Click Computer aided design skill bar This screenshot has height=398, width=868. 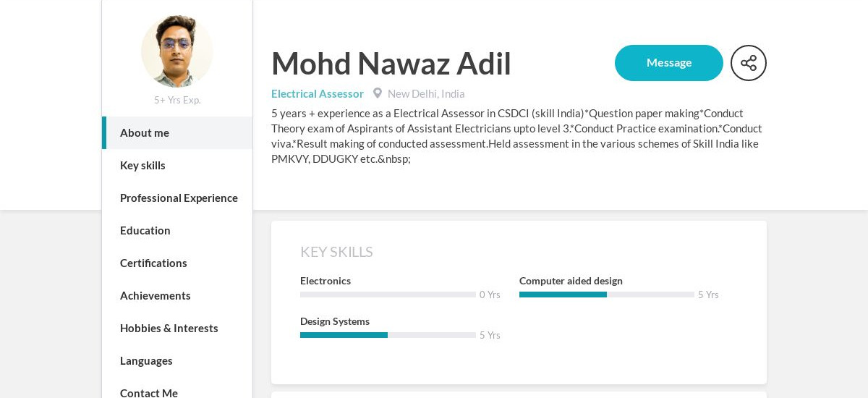click(x=607, y=295)
